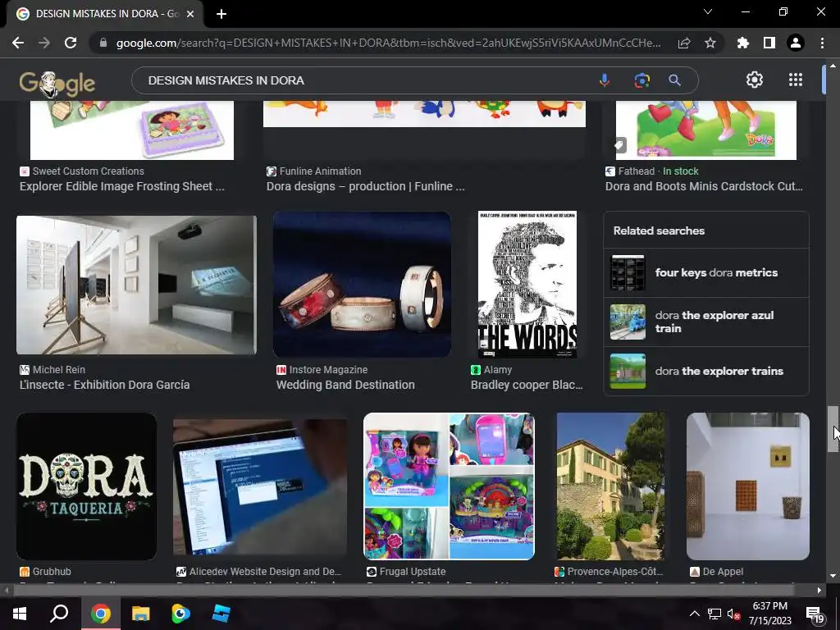Click the Google search query field
This screenshot has height=630, width=840.
(364, 80)
